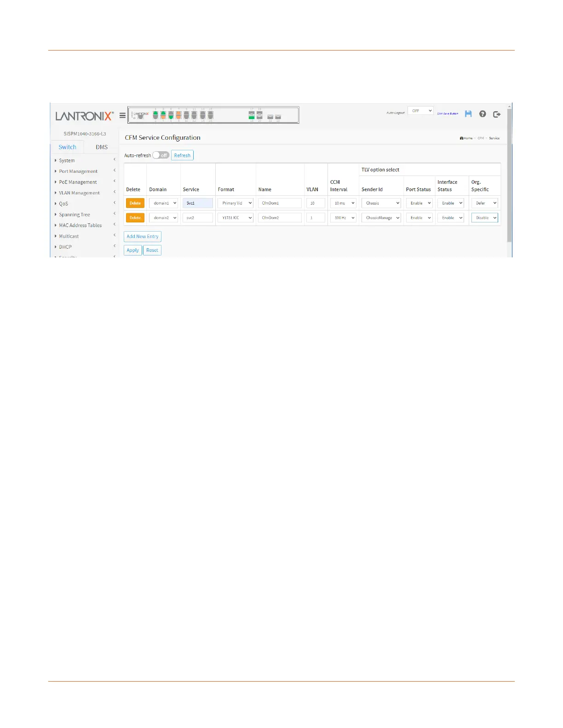This screenshot has height=728, width=563.
Task: Expand the QoS menu
Action: click(85, 204)
